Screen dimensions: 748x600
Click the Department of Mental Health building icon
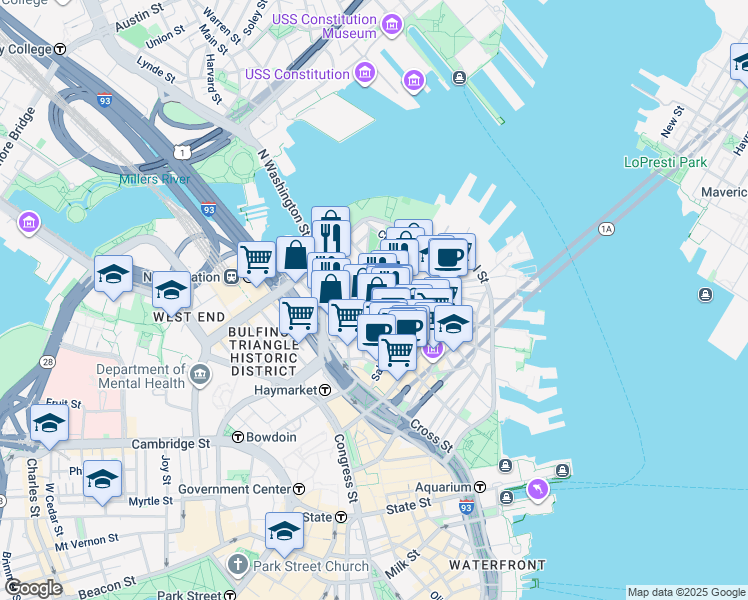[200, 375]
